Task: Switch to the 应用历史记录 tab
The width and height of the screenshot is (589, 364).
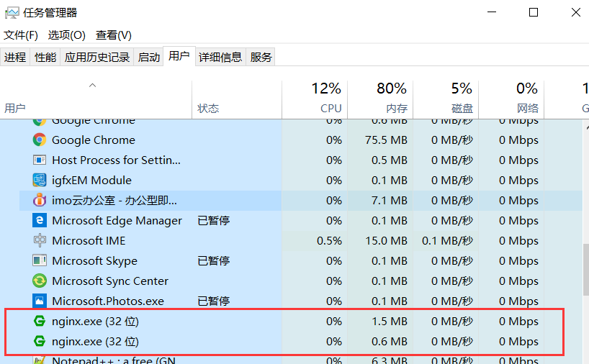Action: click(x=97, y=57)
